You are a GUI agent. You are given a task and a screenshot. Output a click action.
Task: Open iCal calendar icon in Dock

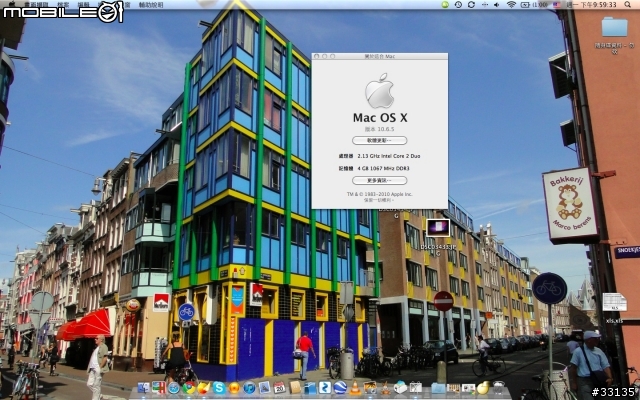tap(280, 387)
